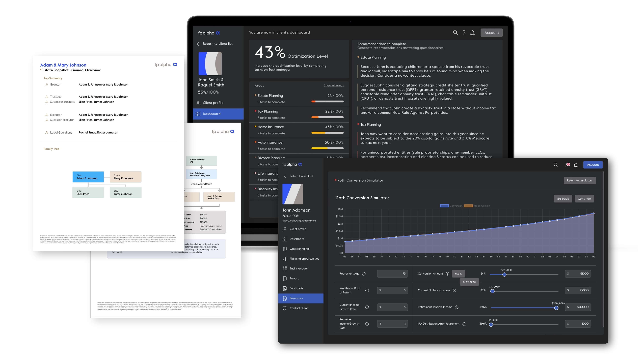Screen dimensions: 644x362
Task: Click Return to client list in simulator sidebar
Action: click(x=301, y=176)
